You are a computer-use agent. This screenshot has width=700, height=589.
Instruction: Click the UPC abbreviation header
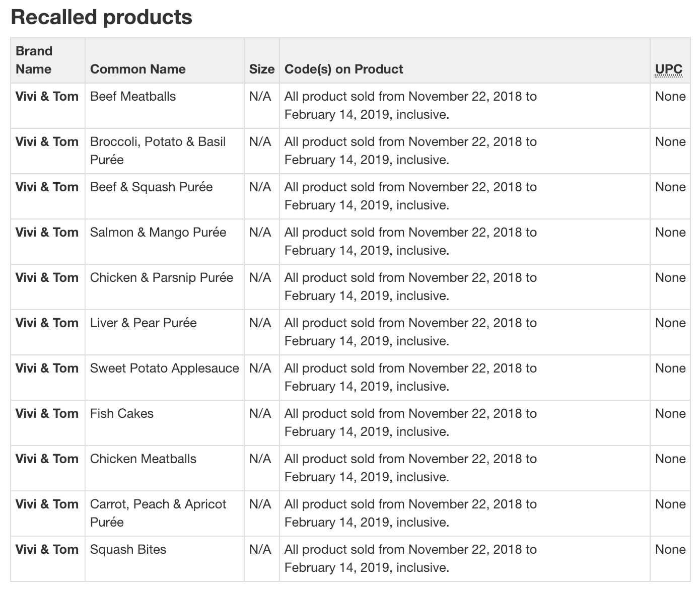(669, 69)
